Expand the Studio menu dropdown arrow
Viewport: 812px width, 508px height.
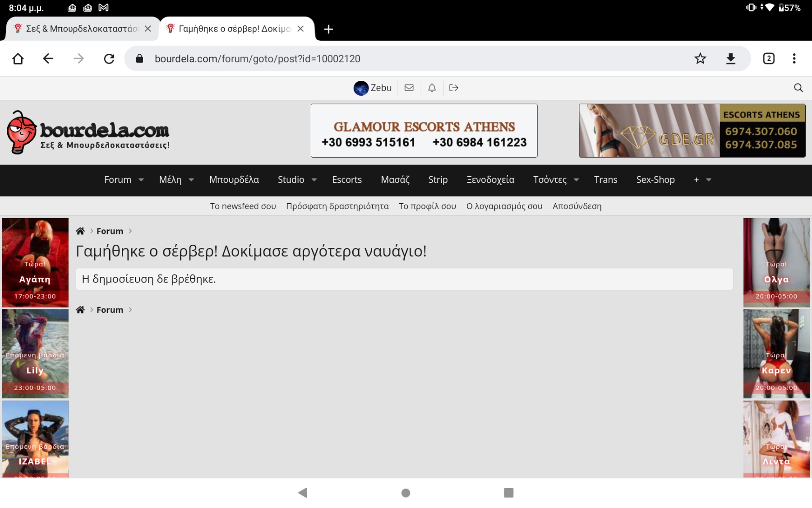314,180
